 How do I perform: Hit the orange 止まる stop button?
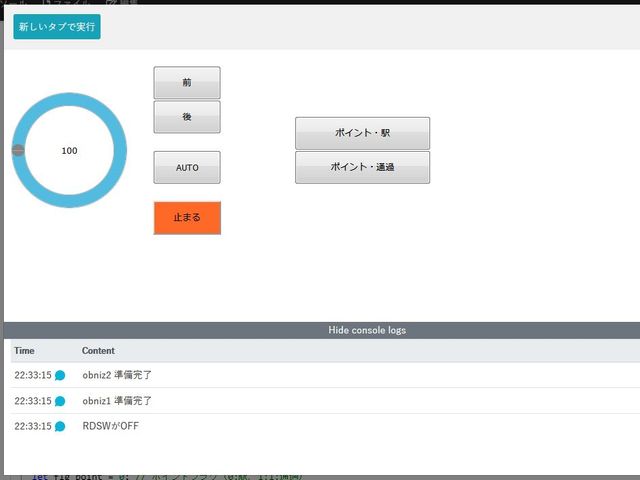[187, 218]
